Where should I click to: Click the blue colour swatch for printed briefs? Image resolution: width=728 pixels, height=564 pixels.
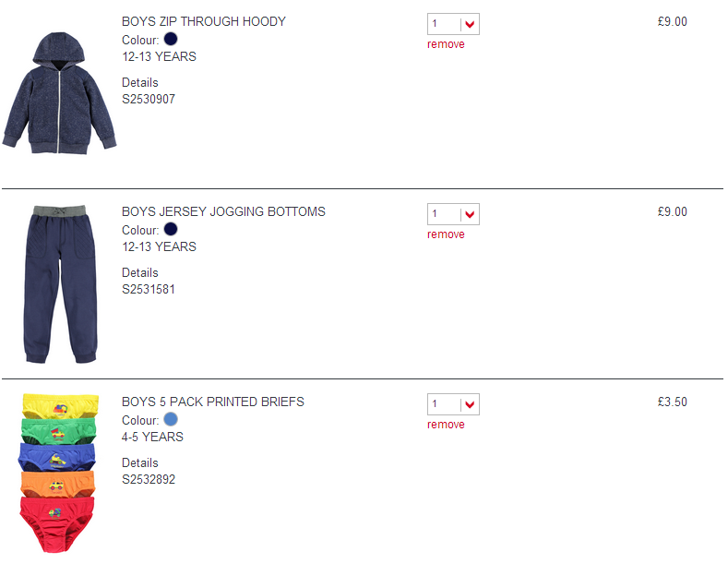171,419
